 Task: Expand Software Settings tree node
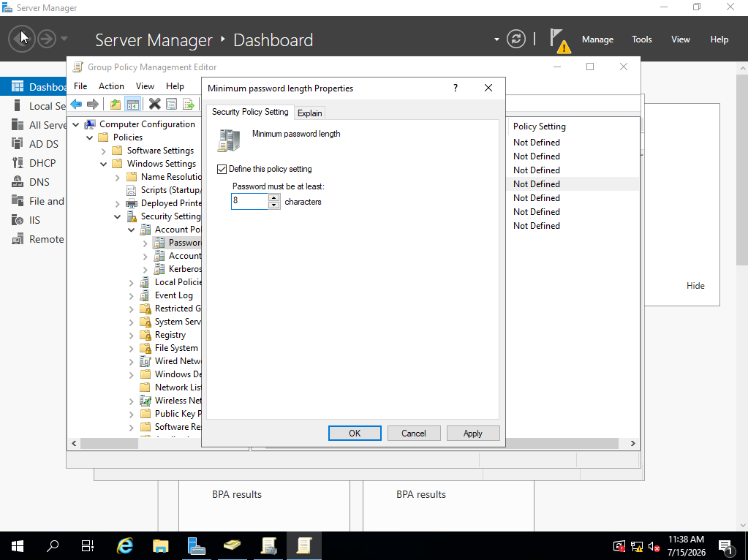[x=104, y=151]
